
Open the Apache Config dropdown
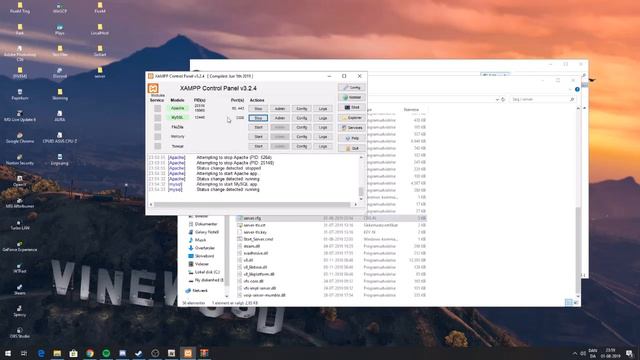tap(301, 109)
